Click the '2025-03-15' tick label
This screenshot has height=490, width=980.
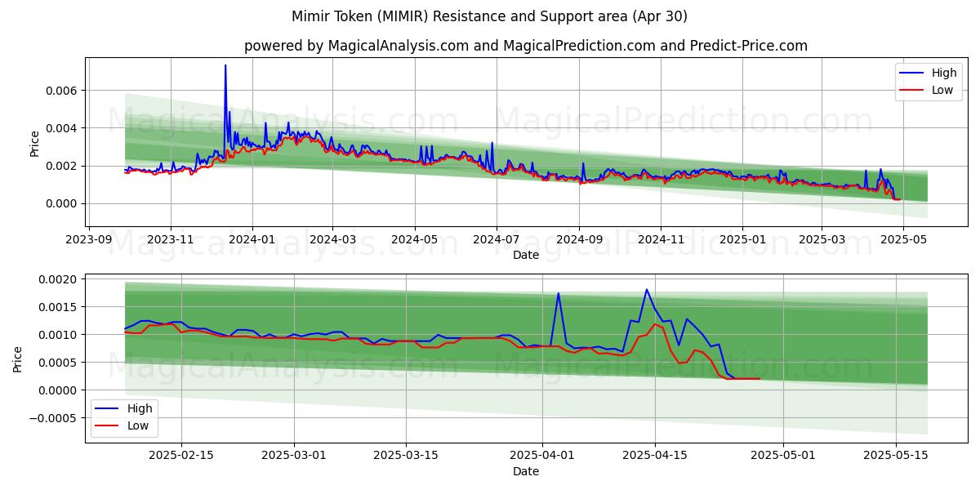[406, 456]
